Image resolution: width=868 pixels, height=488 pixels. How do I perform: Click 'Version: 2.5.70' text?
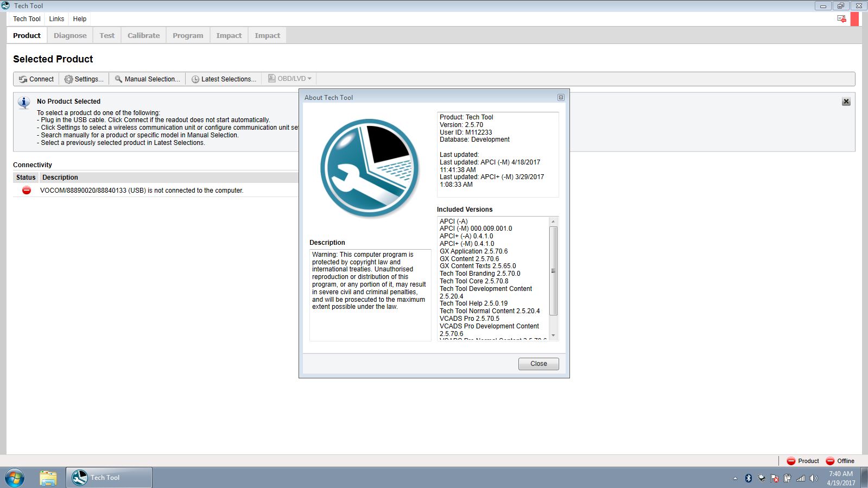[461, 125]
